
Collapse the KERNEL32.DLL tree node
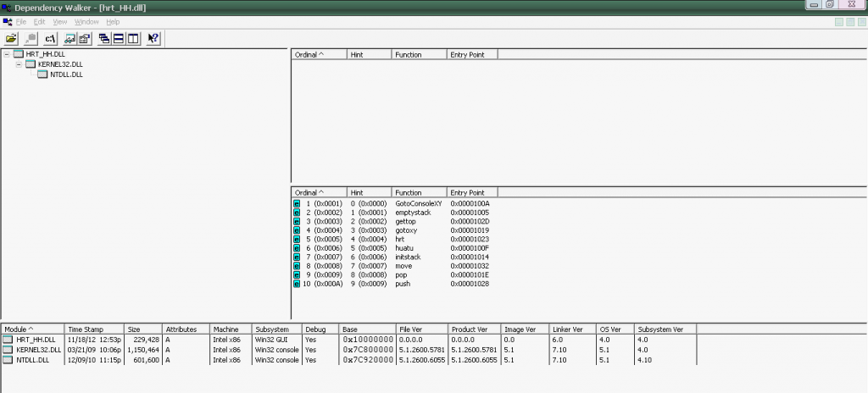pyautogui.click(x=19, y=64)
